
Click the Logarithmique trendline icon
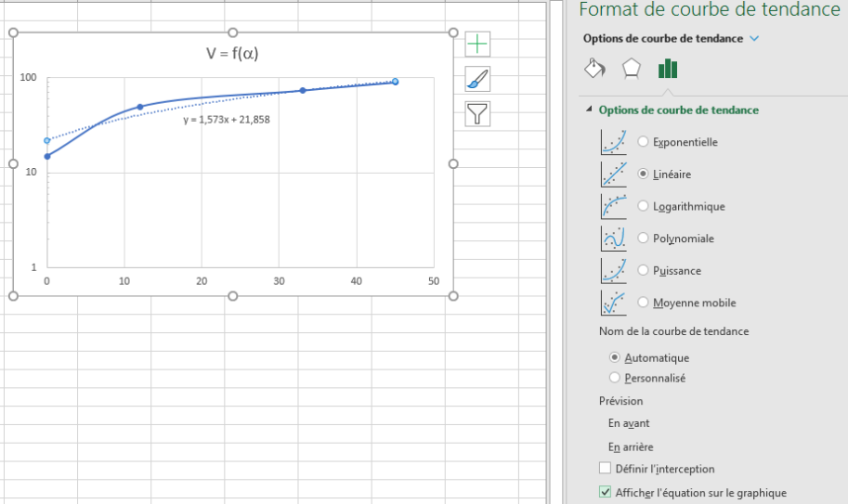tap(614, 206)
